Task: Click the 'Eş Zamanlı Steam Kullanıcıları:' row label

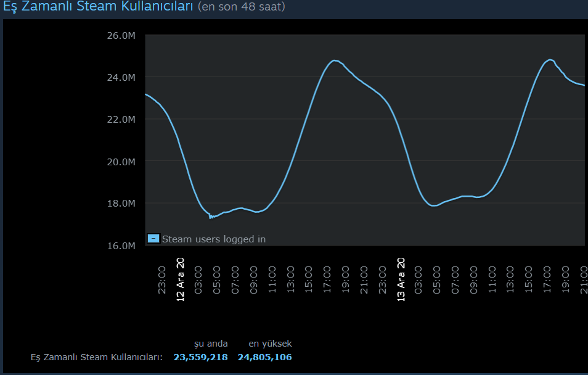Action: [97, 357]
